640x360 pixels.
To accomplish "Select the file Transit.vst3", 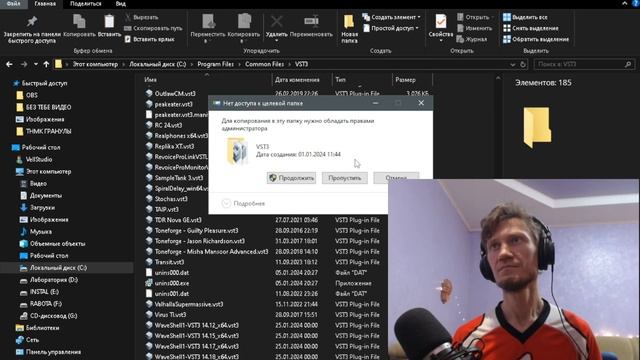I will (169, 262).
